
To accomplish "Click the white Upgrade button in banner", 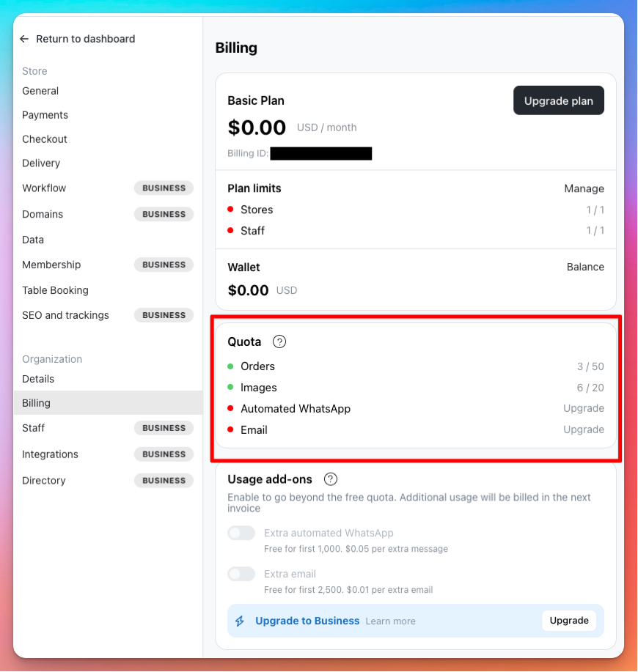I will (569, 621).
